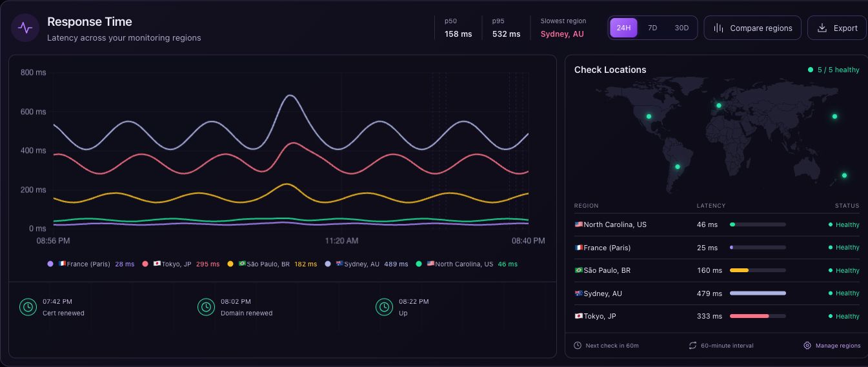Click the 60-minute interval label
Viewport: 868px width, 367px height.
click(727, 346)
